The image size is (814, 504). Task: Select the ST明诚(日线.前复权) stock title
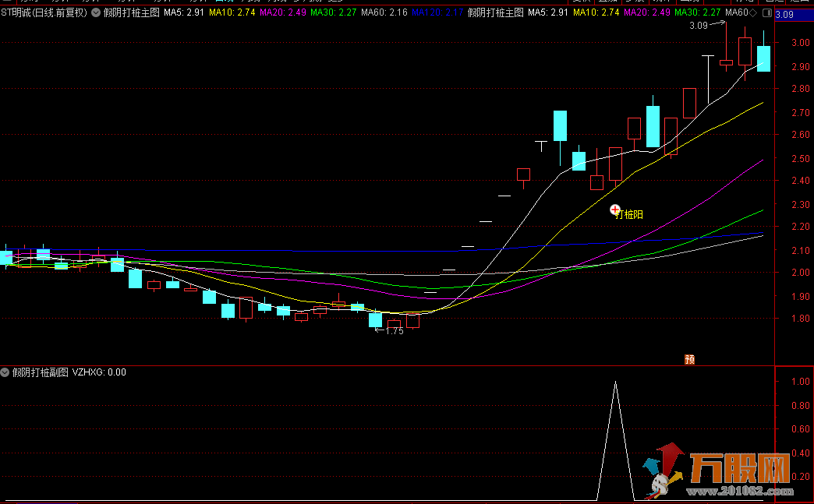[x=44, y=12]
